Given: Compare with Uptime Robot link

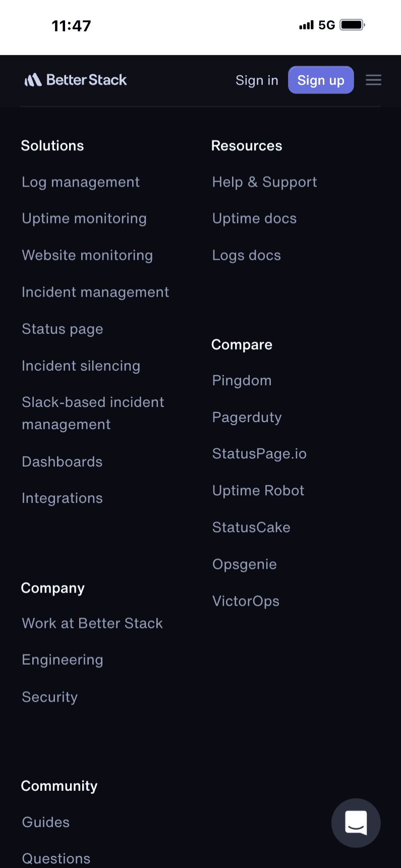Looking at the screenshot, I should [258, 491].
